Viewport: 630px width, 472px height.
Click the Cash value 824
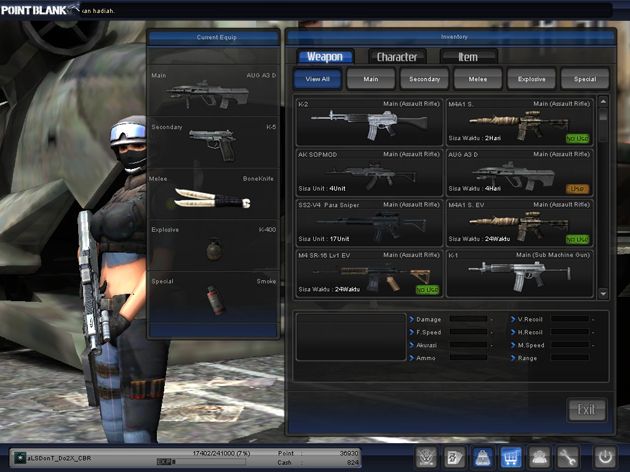352,463
